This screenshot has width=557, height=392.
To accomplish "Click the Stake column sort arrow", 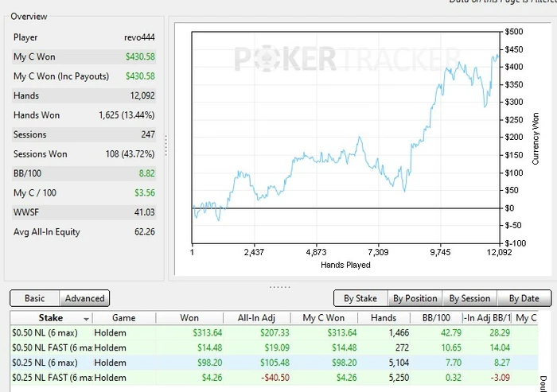I will [x=86, y=319].
